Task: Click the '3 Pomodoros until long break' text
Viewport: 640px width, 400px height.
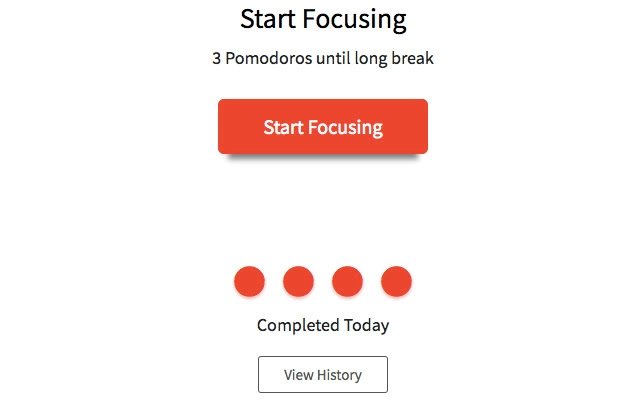Action: pyautogui.click(x=323, y=58)
